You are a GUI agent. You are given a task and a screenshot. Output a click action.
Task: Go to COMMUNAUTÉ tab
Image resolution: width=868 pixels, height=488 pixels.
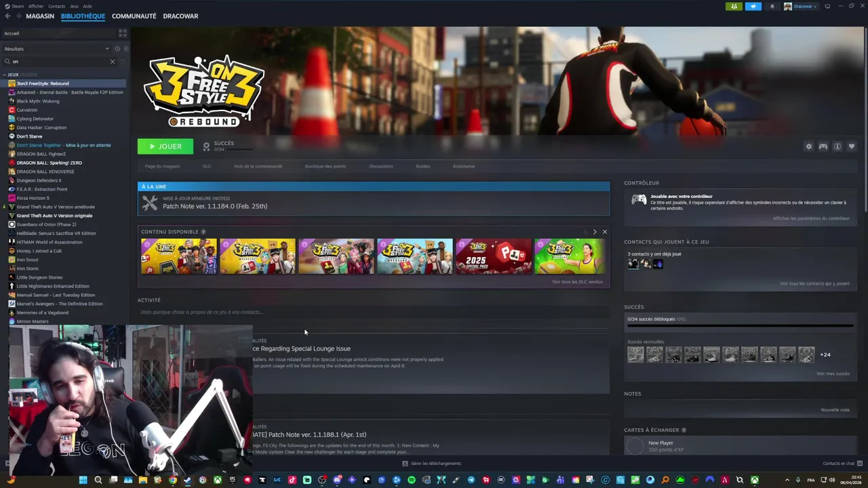tap(134, 16)
